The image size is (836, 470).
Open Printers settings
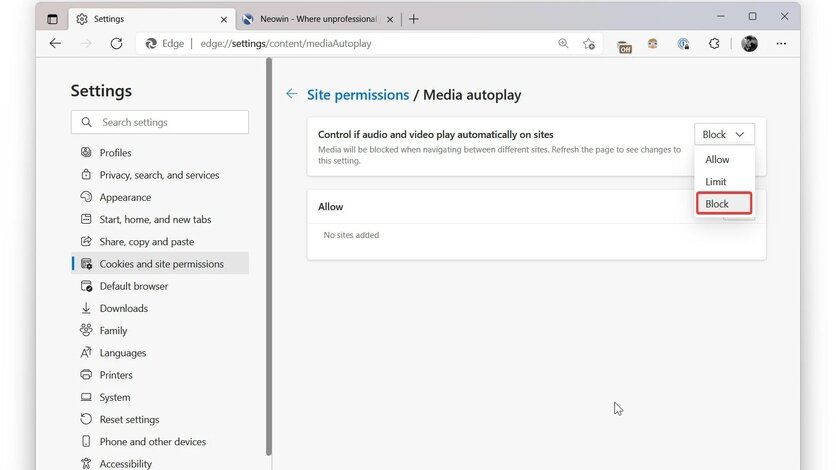[x=160, y=375]
